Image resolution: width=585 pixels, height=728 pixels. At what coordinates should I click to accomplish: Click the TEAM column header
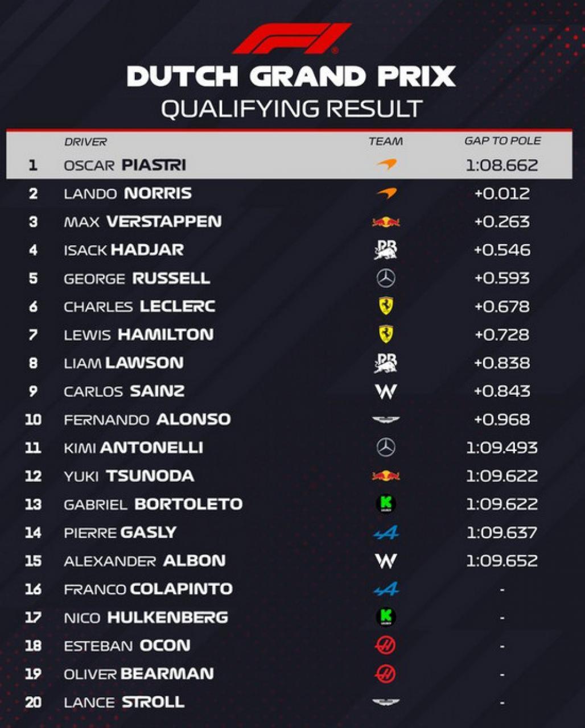(385, 142)
